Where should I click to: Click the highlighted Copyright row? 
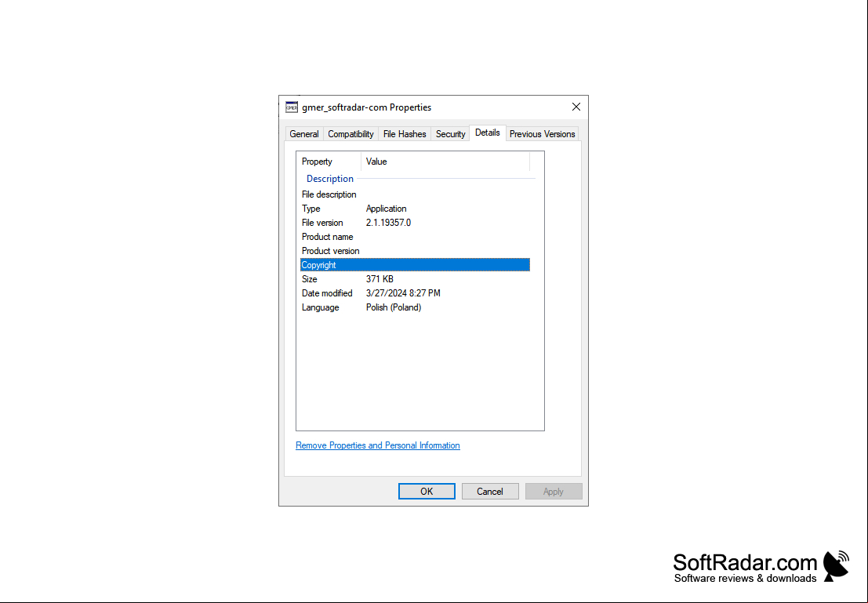(x=415, y=265)
